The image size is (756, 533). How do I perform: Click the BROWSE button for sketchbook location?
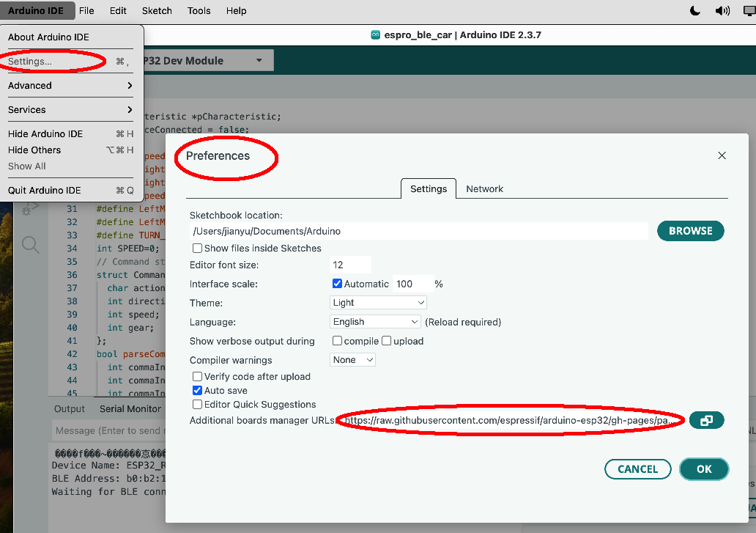pos(690,231)
